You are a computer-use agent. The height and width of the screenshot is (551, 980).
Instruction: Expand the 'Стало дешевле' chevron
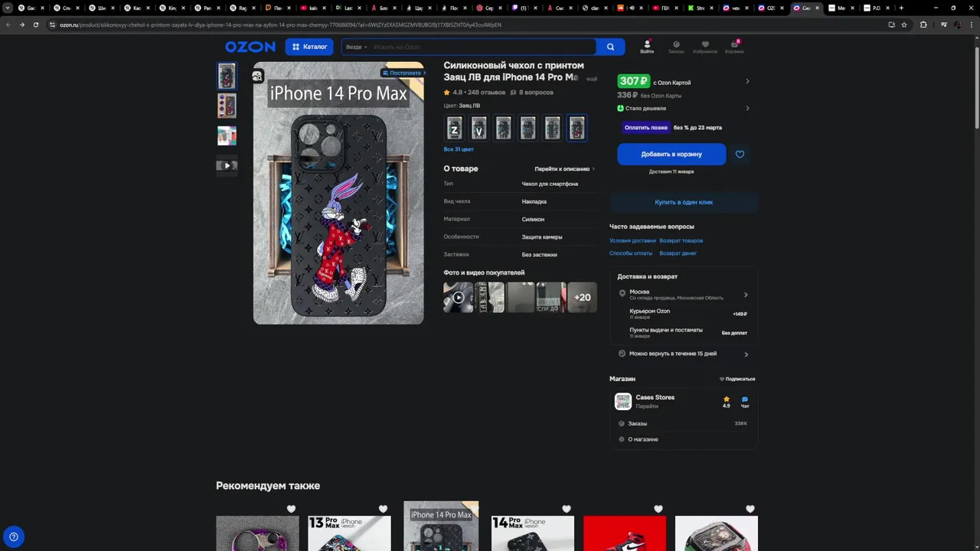(x=747, y=108)
